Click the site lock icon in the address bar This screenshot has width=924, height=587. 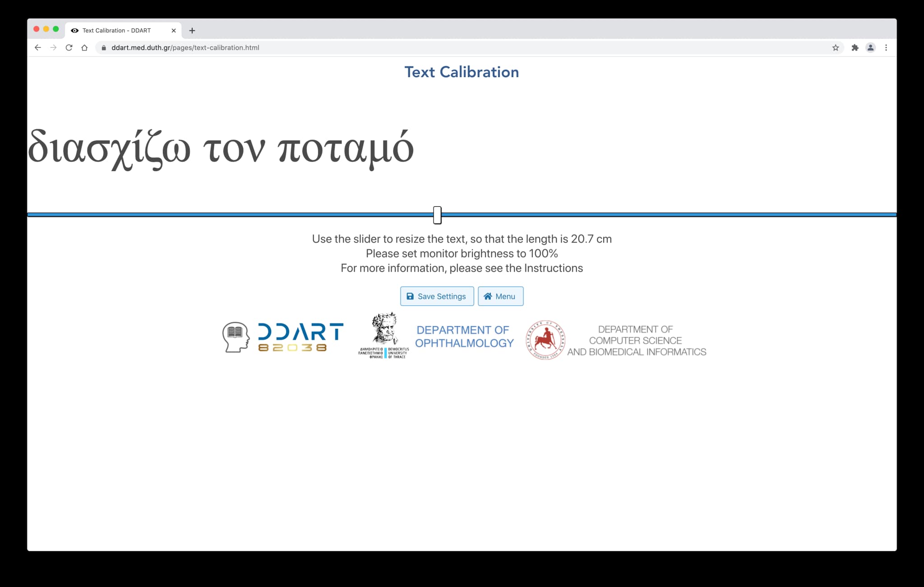pyautogui.click(x=104, y=47)
